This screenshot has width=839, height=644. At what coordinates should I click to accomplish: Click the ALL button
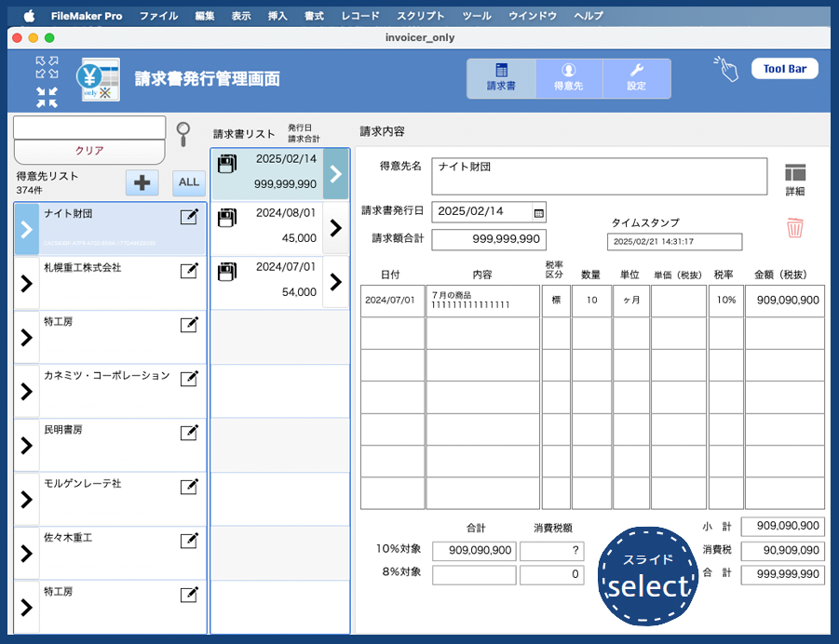pos(189,182)
